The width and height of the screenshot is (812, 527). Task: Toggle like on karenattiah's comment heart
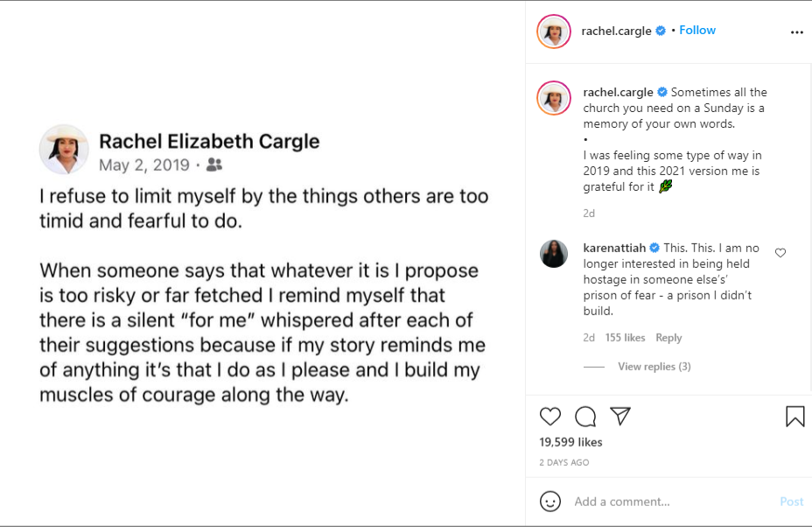coord(780,253)
